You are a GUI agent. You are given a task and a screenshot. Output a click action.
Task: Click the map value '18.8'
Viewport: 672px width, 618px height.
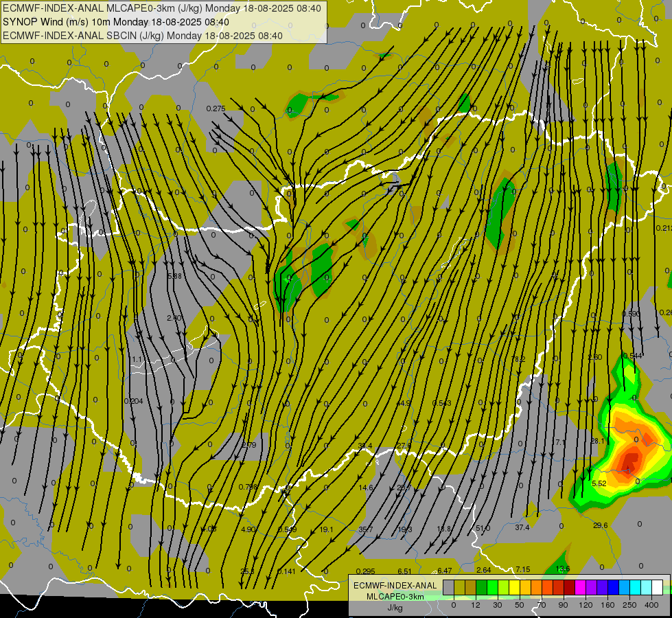(x=443, y=528)
